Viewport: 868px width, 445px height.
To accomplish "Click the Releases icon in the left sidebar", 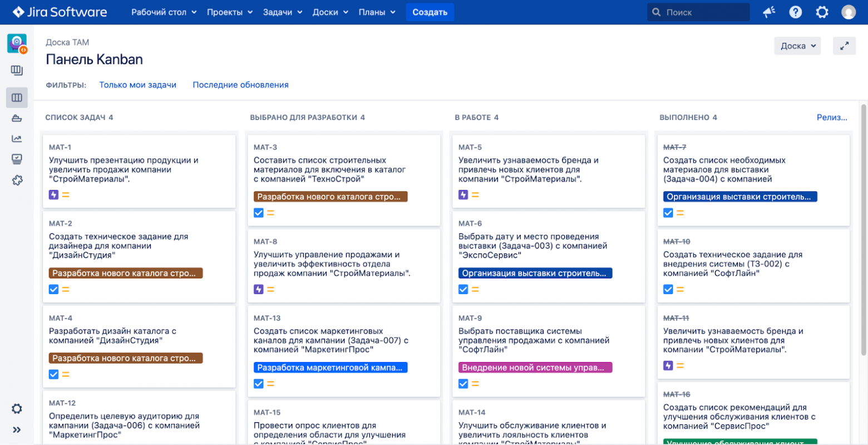I will (17, 118).
